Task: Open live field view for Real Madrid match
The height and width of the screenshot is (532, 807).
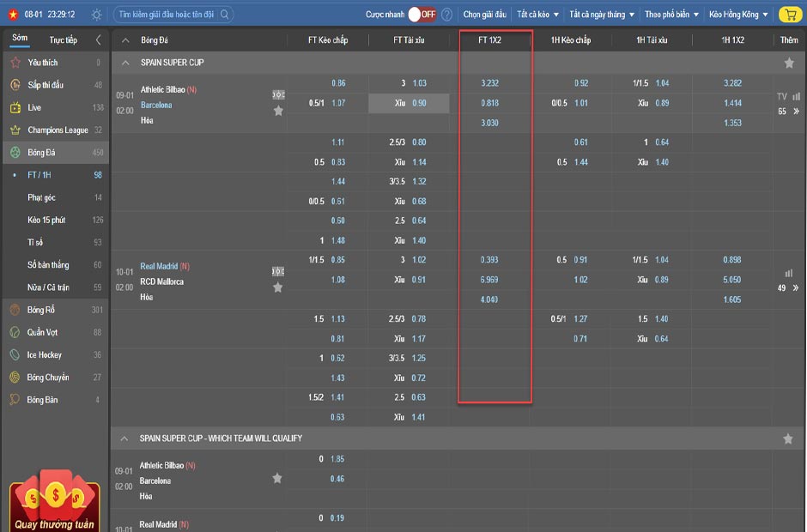Action: (x=278, y=271)
